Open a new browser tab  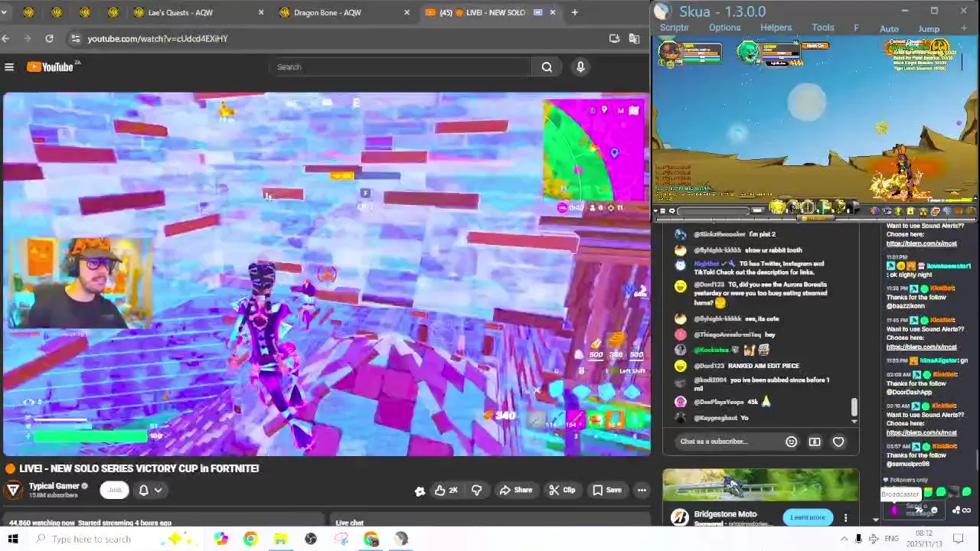coord(574,12)
